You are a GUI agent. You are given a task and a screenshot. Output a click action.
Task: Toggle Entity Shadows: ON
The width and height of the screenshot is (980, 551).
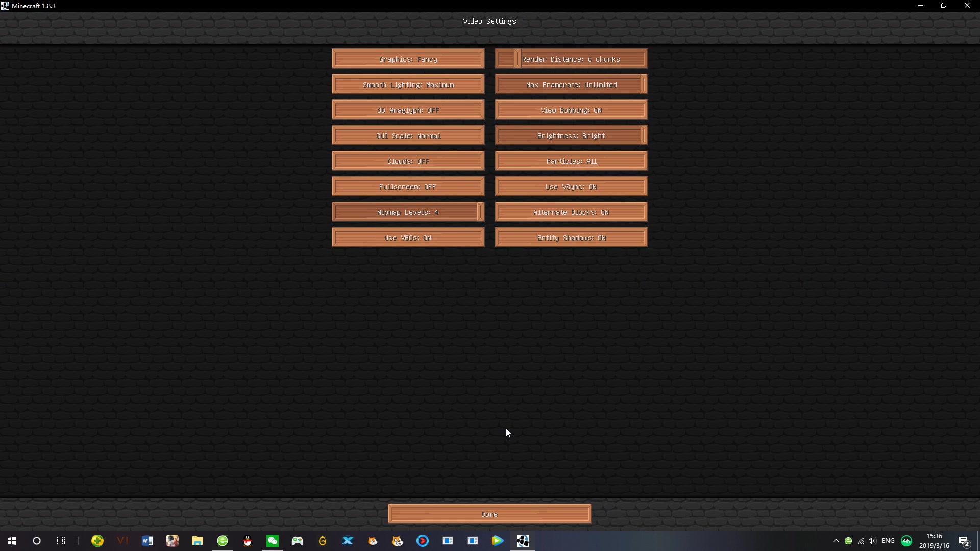click(x=571, y=237)
